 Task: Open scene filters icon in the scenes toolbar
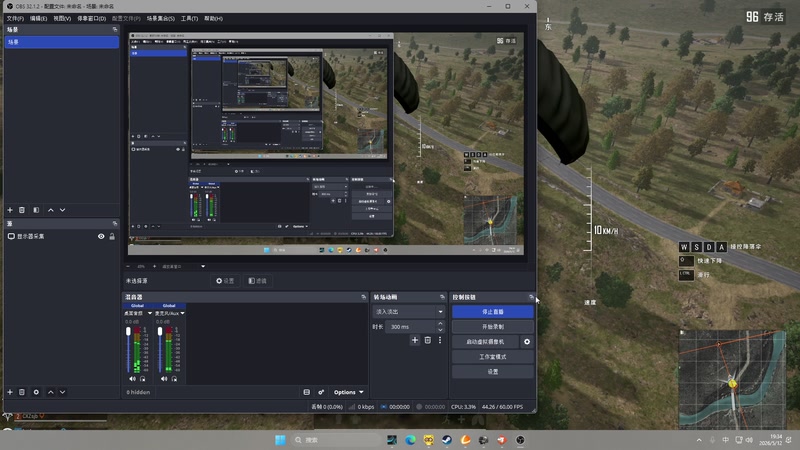[x=36, y=210]
